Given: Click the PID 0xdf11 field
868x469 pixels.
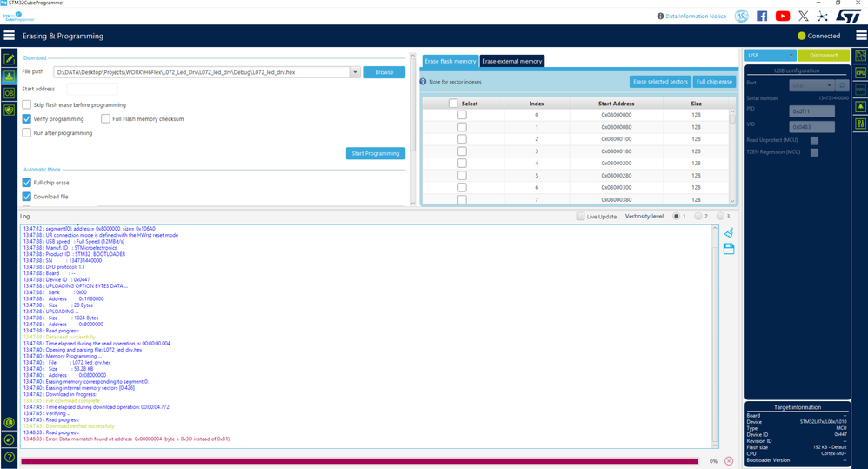Looking at the screenshot, I should (x=811, y=111).
